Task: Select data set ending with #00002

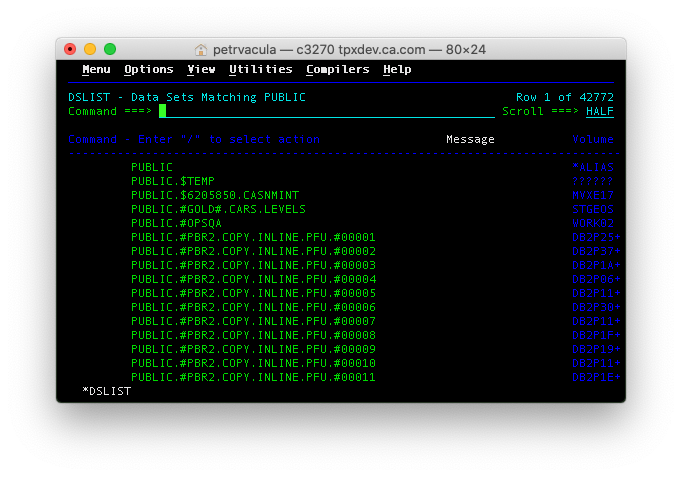Action: tap(254, 251)
